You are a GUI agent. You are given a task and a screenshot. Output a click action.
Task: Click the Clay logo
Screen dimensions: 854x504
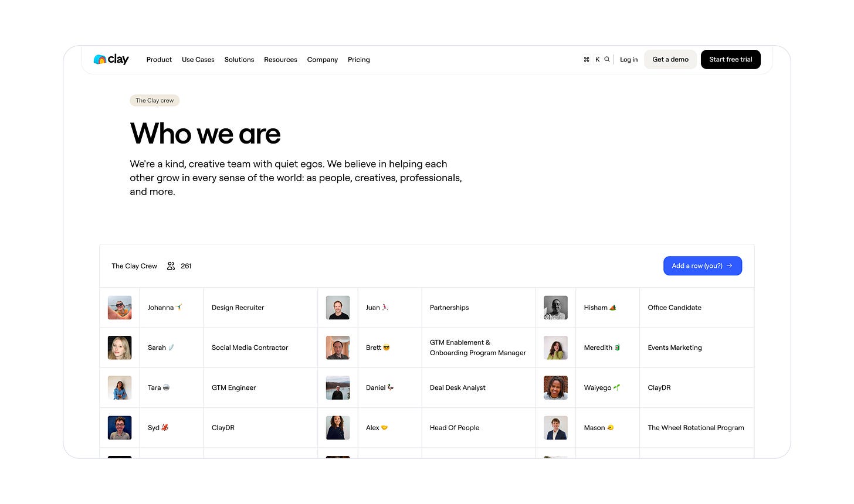pyautogui.click(x=111, y=59)
